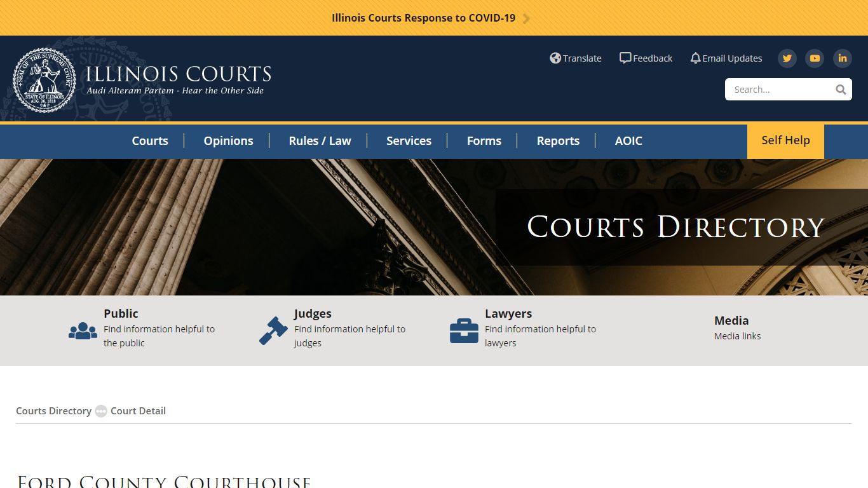Open Illinois Courts Response to COVID-19 link
868x488 pixels.
point(423,18)
